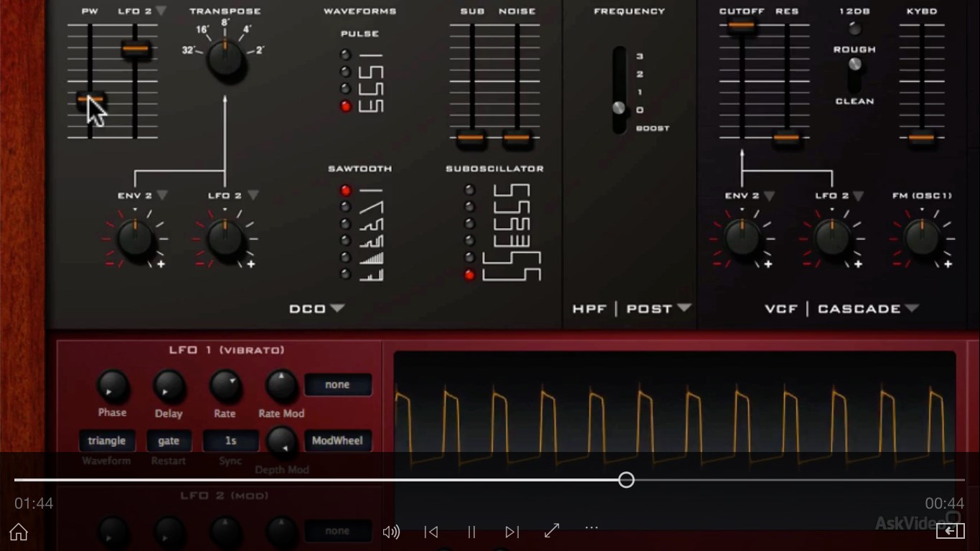Mute the video volume speaker icon
Viewport: 980px width, 551px height.
click(391, 532)
